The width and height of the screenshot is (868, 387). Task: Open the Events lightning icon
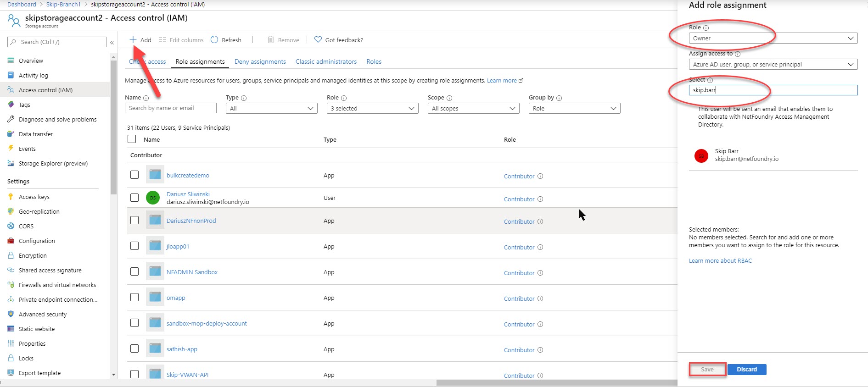[11, 148]
